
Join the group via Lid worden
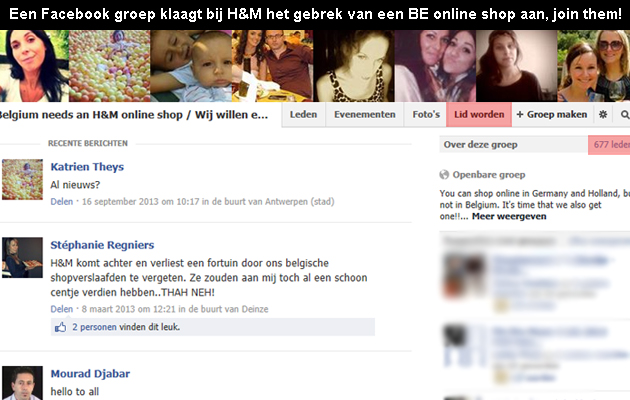click(x=479, y=114)
